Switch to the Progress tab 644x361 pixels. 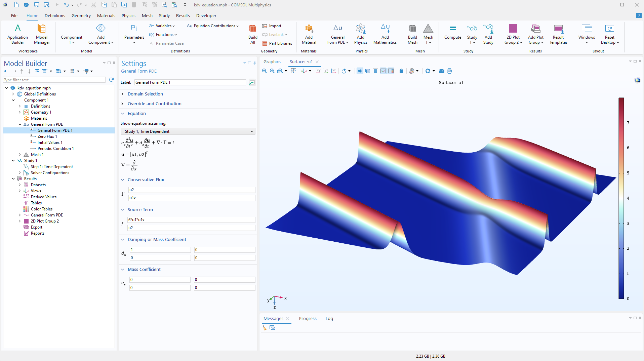pos(308,318)
